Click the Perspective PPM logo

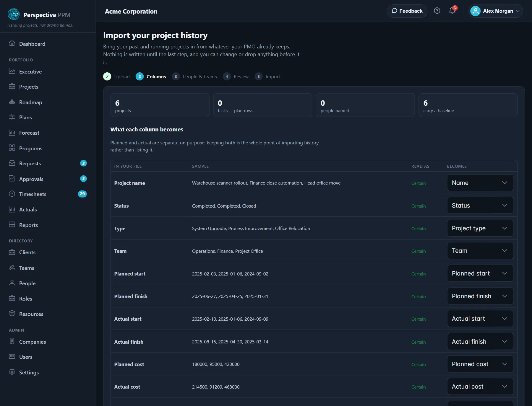pyautogui.click(x=14, y=14)
